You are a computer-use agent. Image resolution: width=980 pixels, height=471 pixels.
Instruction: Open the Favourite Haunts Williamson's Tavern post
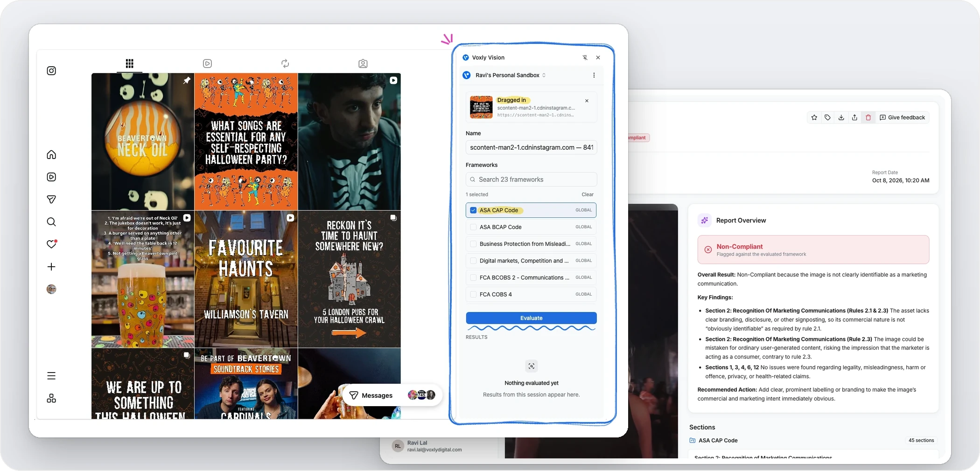246,279
